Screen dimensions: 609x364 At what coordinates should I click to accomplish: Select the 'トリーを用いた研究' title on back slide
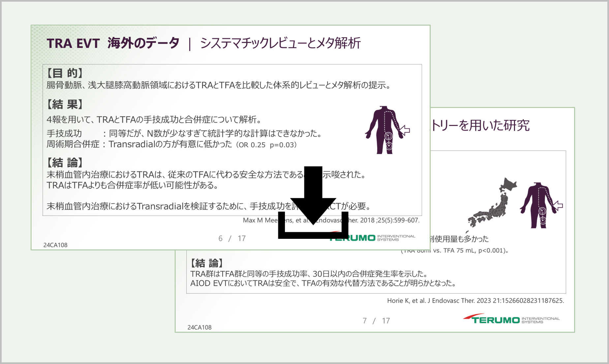click(480, 125)
